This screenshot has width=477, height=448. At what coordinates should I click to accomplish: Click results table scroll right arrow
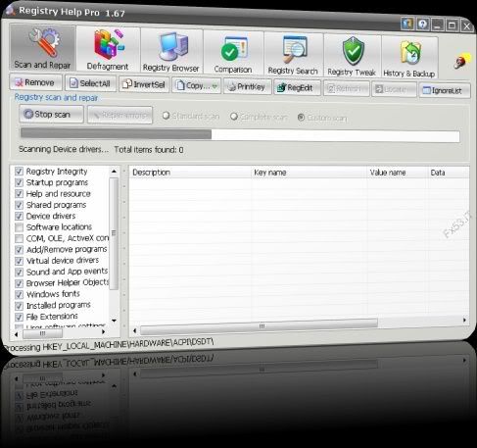click(464, 320)
